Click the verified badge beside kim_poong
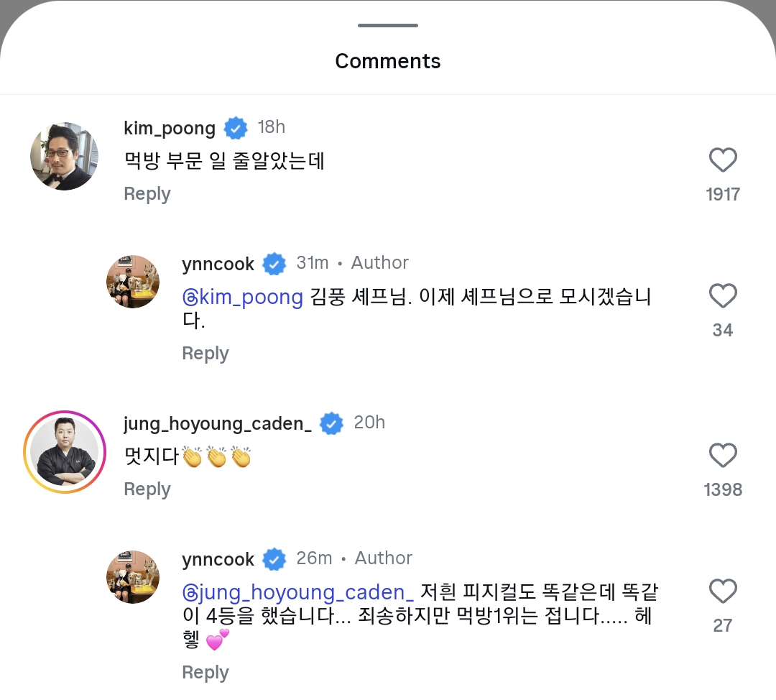 click(236, 128)
